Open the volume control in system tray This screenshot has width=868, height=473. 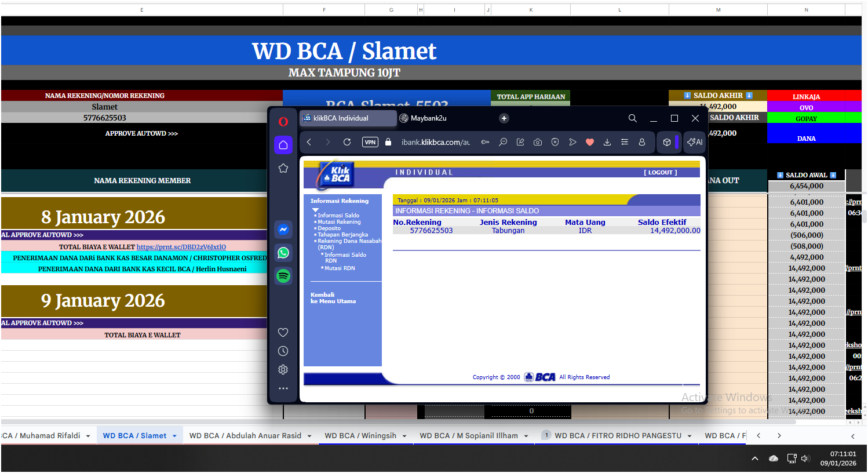805,459
